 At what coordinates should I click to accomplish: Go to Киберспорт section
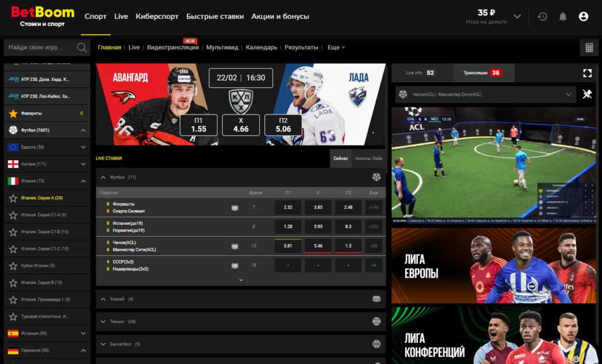tap(157, 16)
